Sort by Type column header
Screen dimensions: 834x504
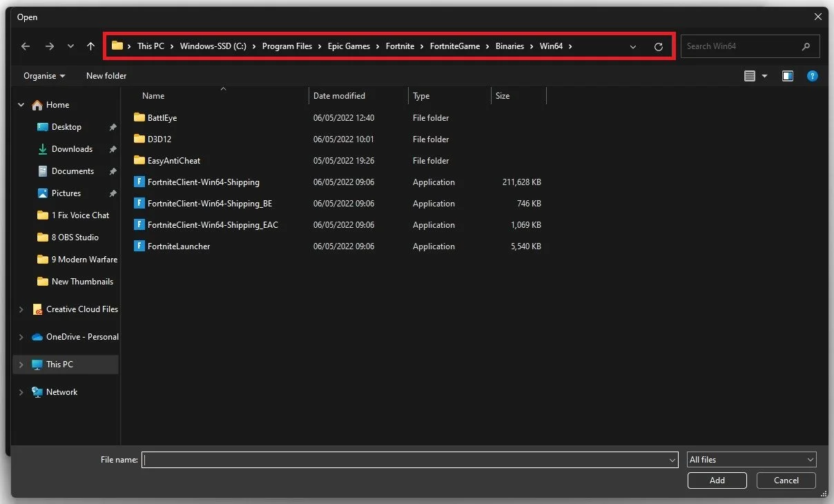click(x=421, y=96)
